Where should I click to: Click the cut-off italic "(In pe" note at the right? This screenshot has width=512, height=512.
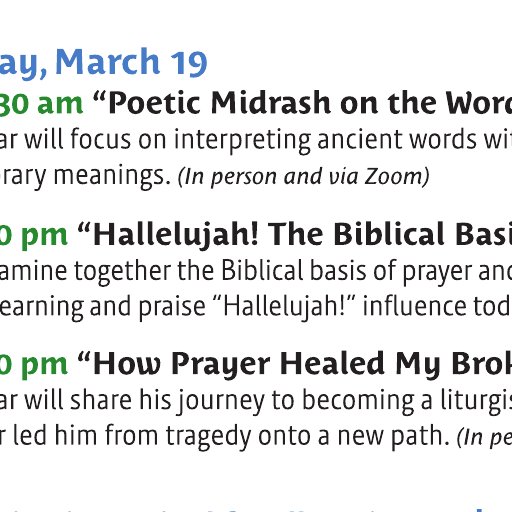click(485, 437)
